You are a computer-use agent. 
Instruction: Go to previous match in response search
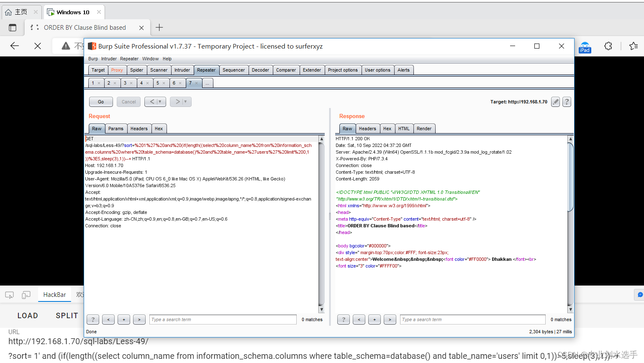(x=359, y=319)
